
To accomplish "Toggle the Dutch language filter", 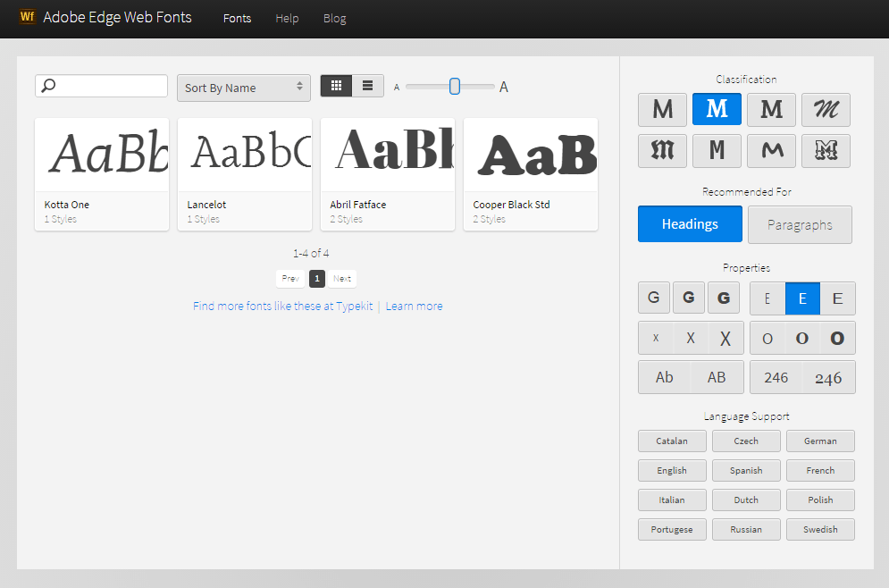I will click(746, 500).
